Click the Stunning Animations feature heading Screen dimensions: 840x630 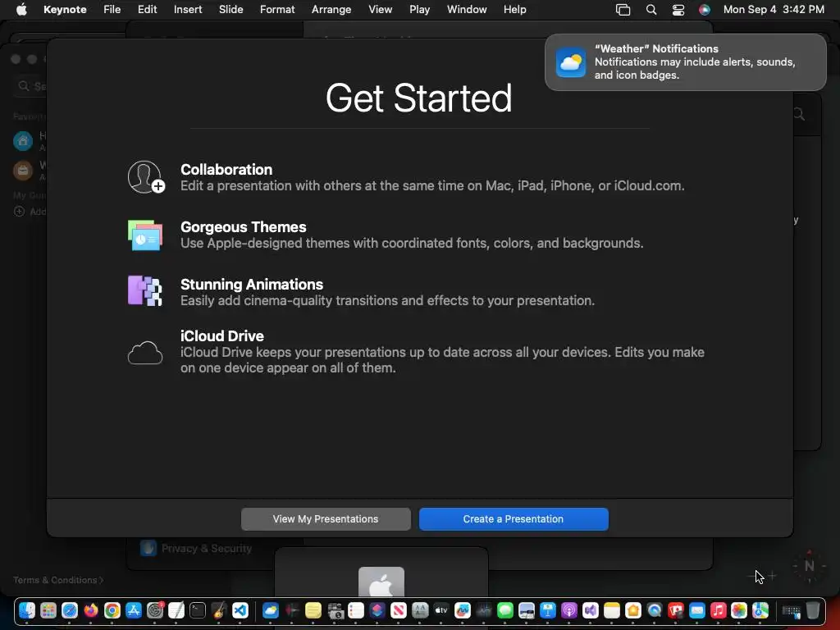[x=252, y=284]
